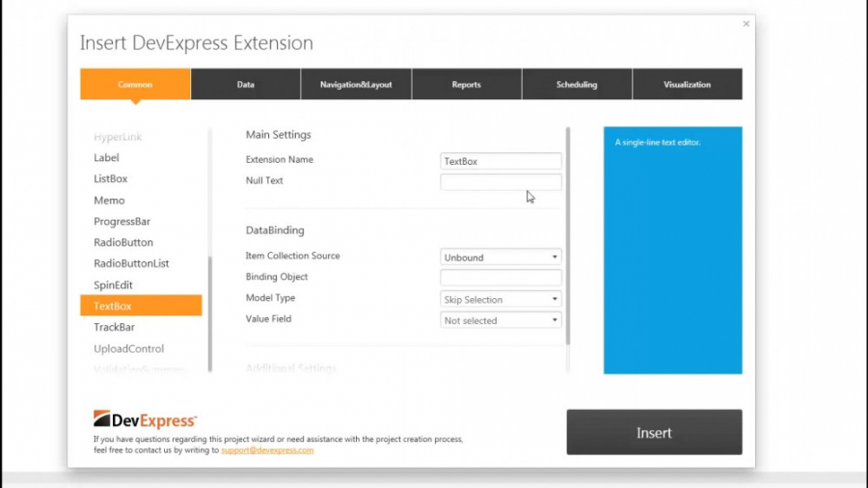Select the highlighted TextBox item
868x488 pixels.
pos(141,306)
